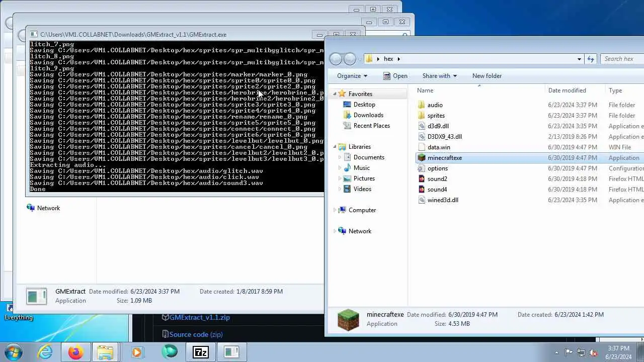
Task: Click the GMExtract application icon in details pane
Action: pyautogui.click(x=37, y=296)
